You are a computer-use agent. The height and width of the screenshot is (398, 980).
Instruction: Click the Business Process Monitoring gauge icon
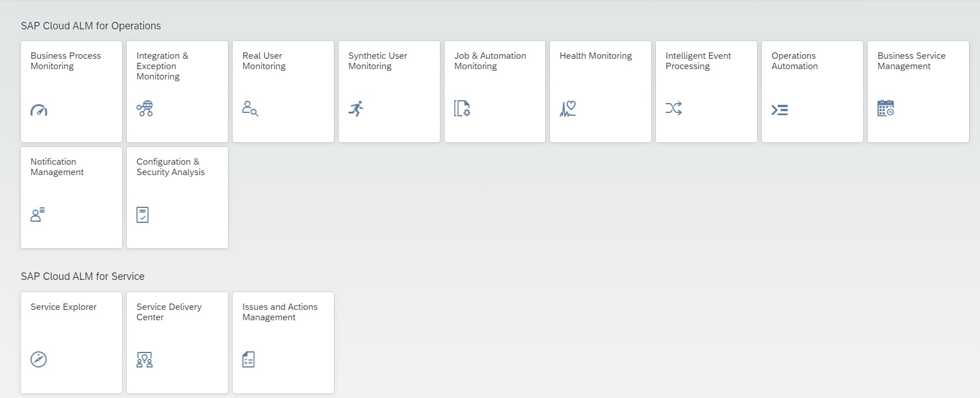tap(39, 109)
